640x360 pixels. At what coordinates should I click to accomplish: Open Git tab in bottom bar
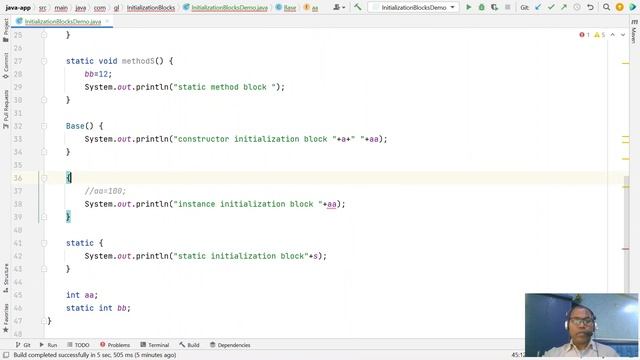click(23, 345)
